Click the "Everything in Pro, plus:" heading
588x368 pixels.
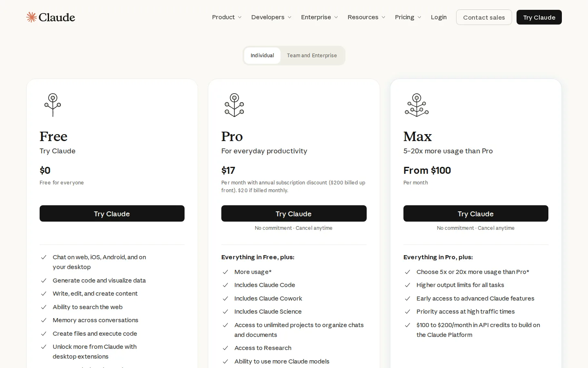438,257
